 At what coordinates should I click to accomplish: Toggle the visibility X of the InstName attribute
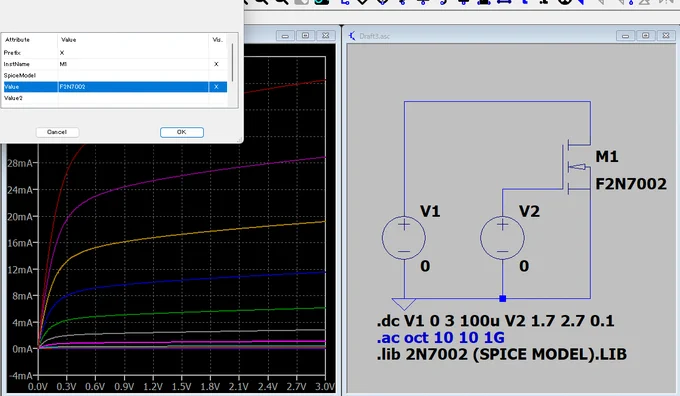[x=216, y=64]
